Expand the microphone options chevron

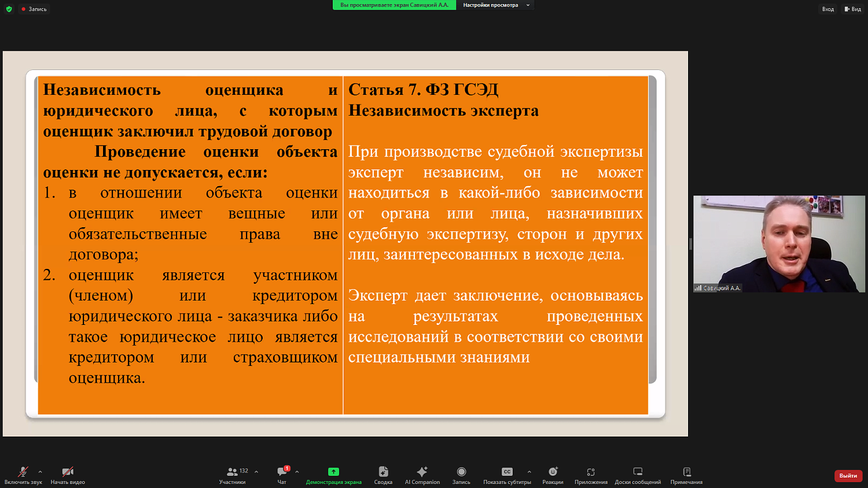pos(39,471)
